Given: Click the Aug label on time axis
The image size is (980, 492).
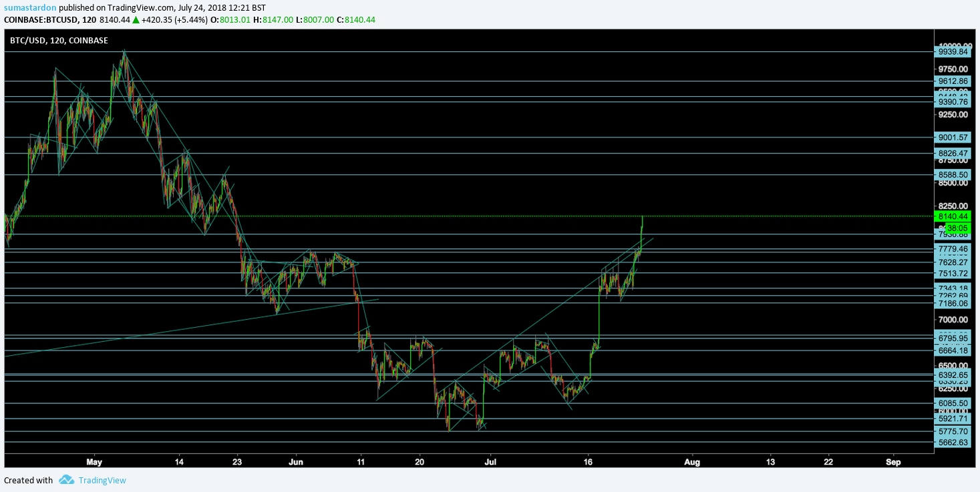Looking at the screenshot, I should [693, 461].
